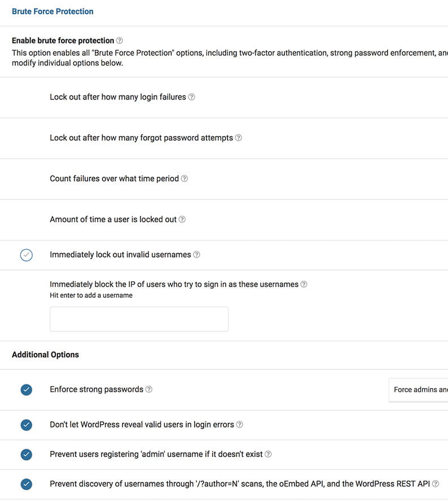The image size is (448, 501).
Task: Click help icon for WordPress login errors option
Action: click(240, 425)
